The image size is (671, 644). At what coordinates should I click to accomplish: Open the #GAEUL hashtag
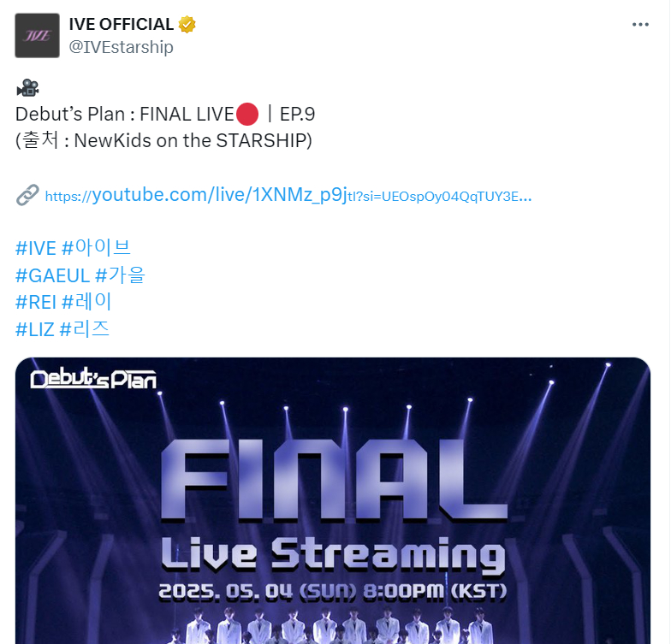(53, 275)
